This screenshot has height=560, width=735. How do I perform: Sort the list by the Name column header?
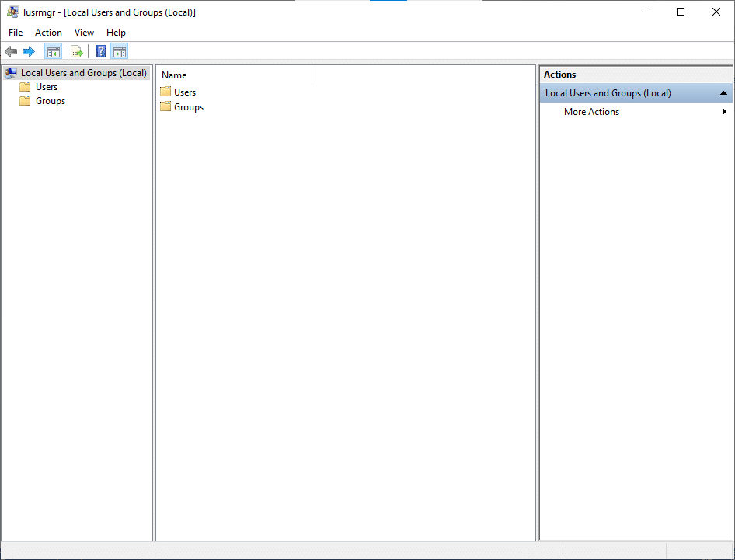233,75
